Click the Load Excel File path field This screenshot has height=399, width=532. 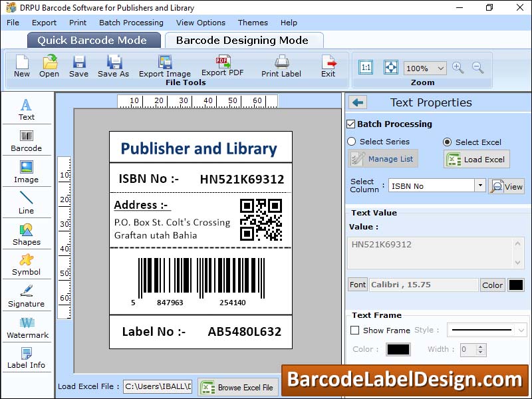(157, 386)
